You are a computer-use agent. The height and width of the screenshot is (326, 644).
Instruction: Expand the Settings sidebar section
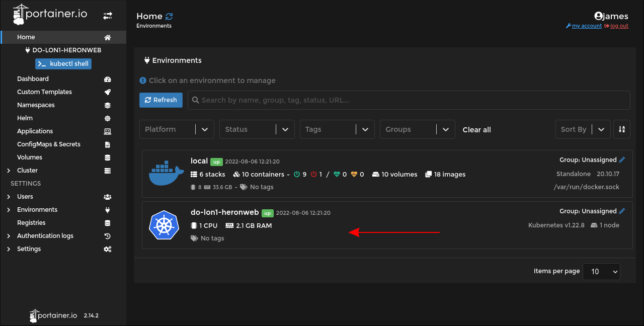9,249
